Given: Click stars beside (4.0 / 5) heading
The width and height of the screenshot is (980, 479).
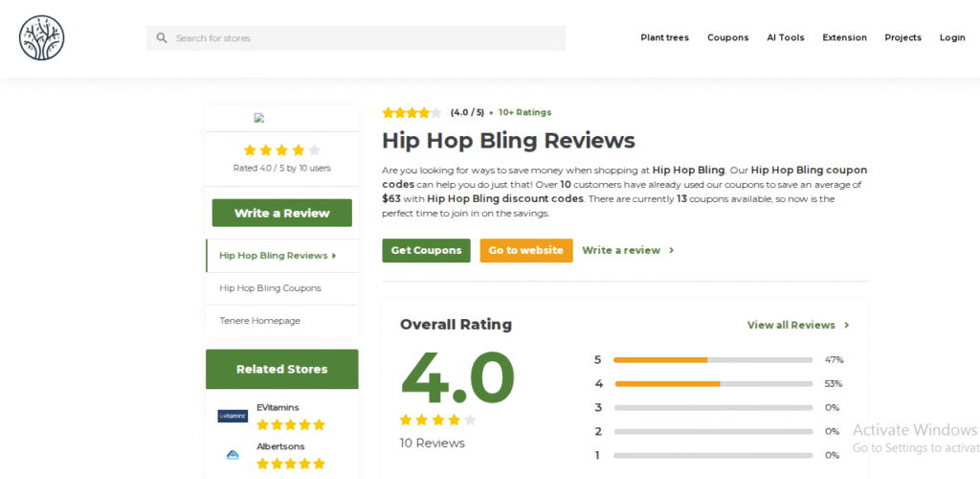Looking at the screenshot, I should (x=412, y=112).
